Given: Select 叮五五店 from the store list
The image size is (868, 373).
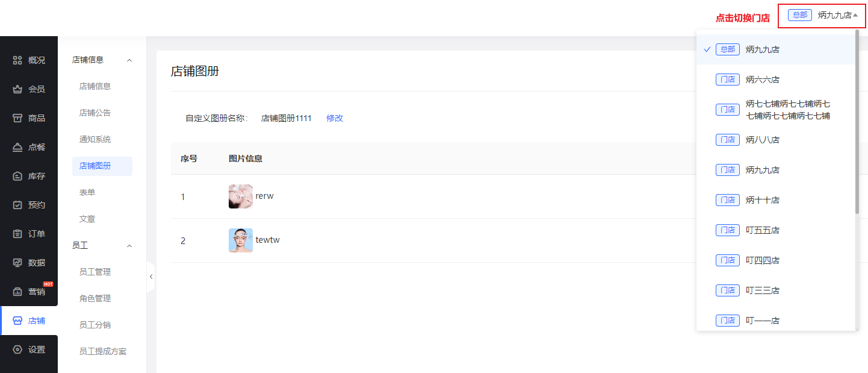Looking at the screenshot, I should 776,230.
